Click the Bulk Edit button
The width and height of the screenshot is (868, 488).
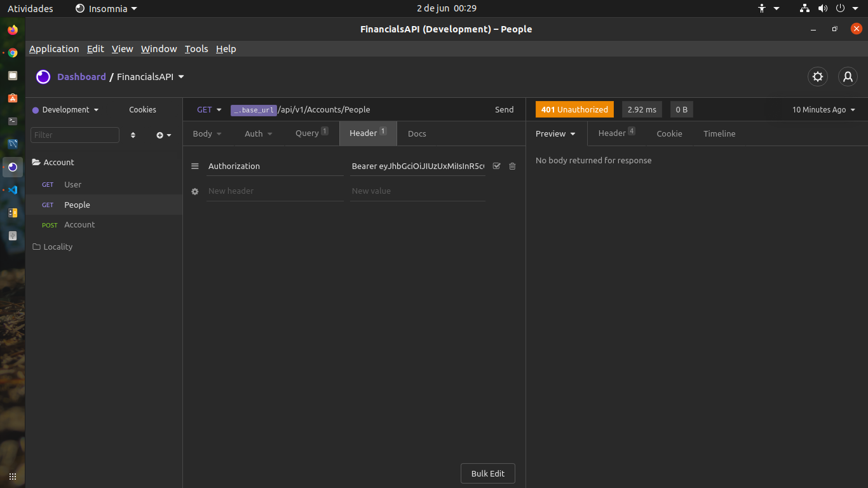coord(488,474)
